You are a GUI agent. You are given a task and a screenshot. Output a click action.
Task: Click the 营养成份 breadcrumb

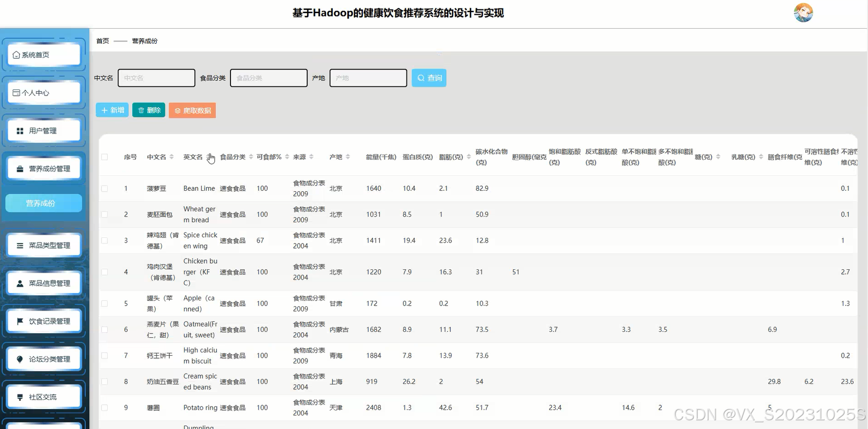[x=145, y=41]
